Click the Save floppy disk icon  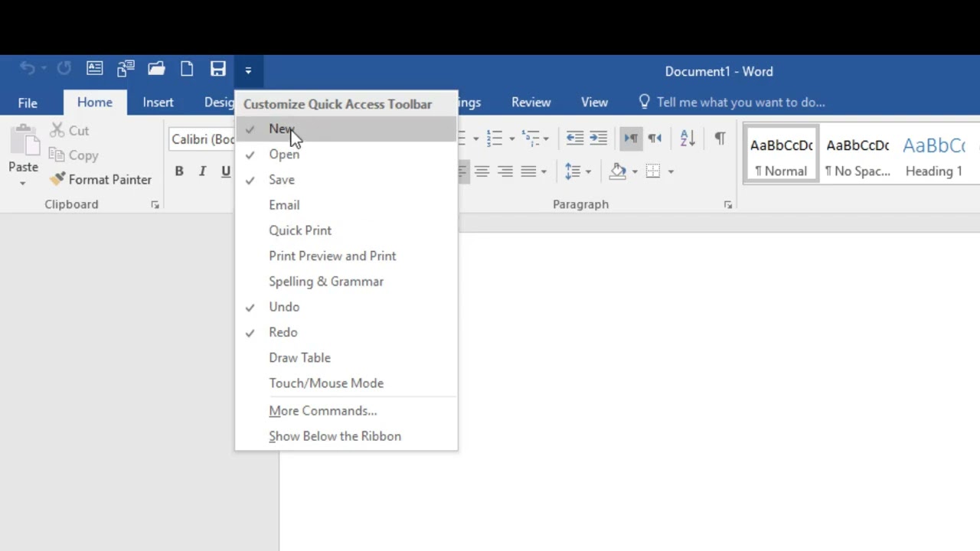(218, 69)
